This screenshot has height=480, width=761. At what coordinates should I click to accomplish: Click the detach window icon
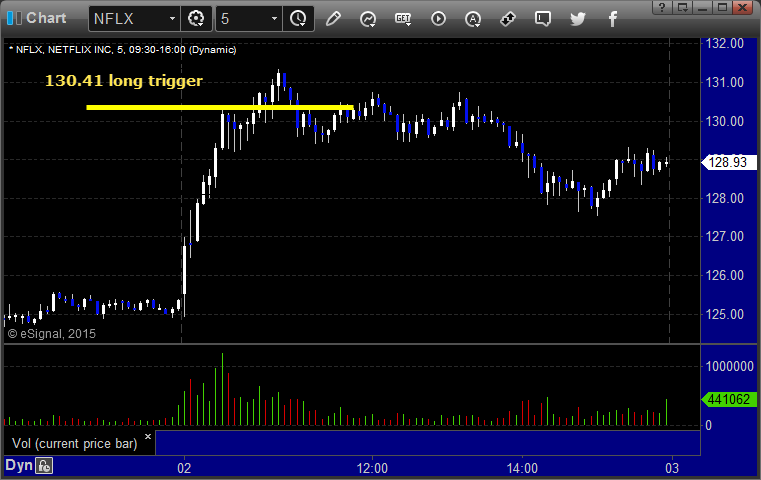683,7
